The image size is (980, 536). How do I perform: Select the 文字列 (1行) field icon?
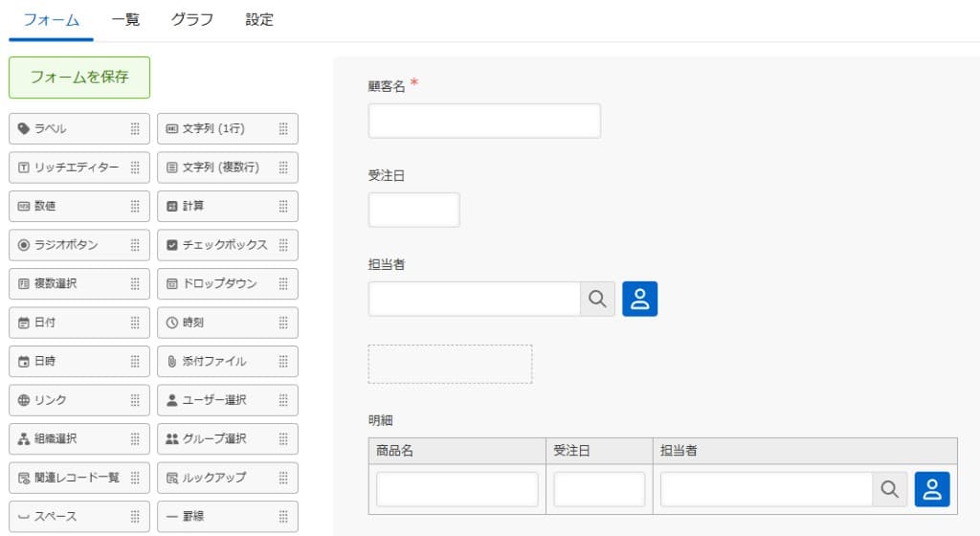[x=172, y=128]
